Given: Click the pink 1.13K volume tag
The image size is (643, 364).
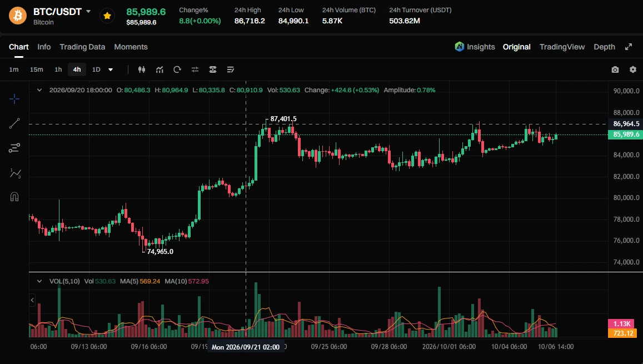Looking at the screenshot, I should click(621, 324).
